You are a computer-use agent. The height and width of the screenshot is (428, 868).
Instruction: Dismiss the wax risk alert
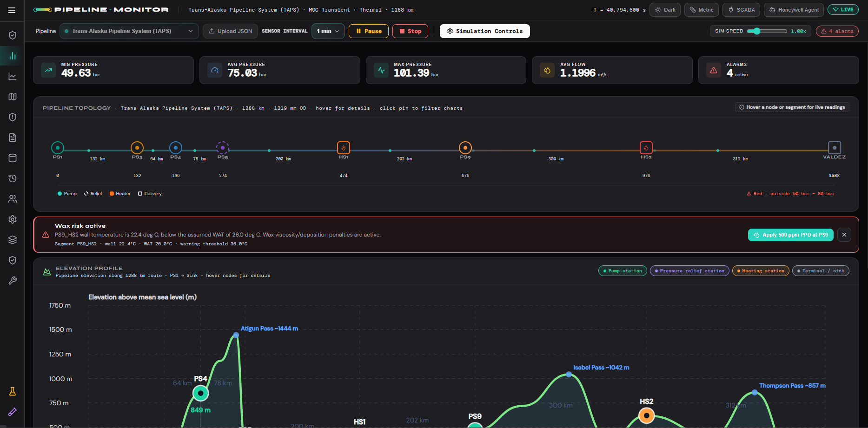844,235
